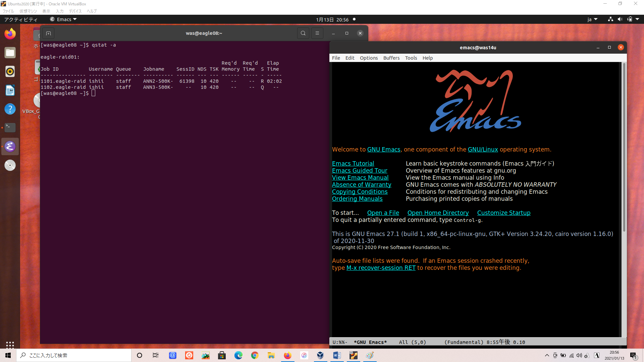Open the Ubuntu top-bar volume icon
The width and height of the screenshot is (644, 362).
tap(620, 19)
